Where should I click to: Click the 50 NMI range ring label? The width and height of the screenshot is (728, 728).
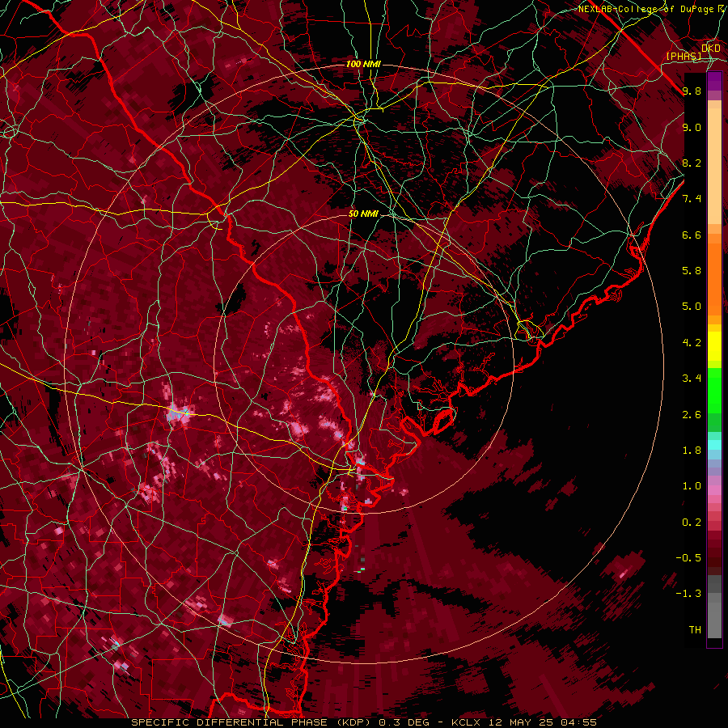363,214
